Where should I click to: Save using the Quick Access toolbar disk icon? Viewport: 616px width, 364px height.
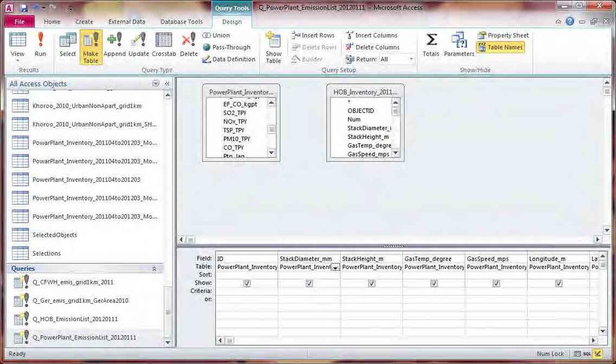23,7
